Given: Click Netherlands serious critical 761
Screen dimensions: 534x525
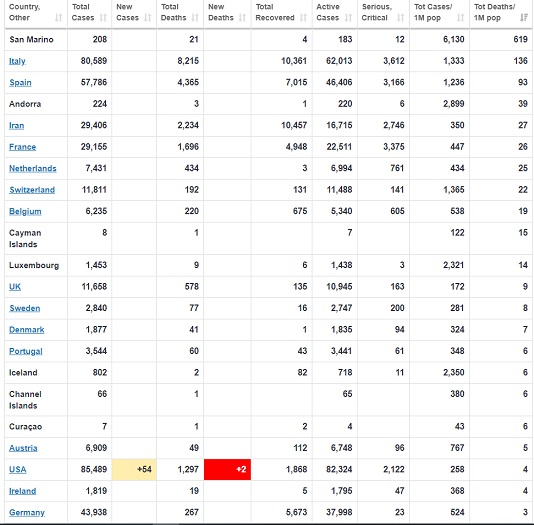Looking at the screenshot, I should (x=397, y=168).
